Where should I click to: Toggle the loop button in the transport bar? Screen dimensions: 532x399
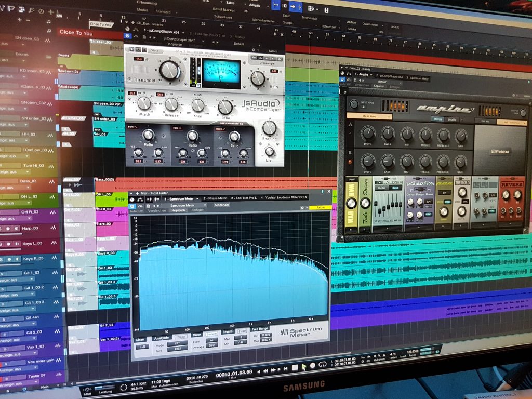point(323,364)
